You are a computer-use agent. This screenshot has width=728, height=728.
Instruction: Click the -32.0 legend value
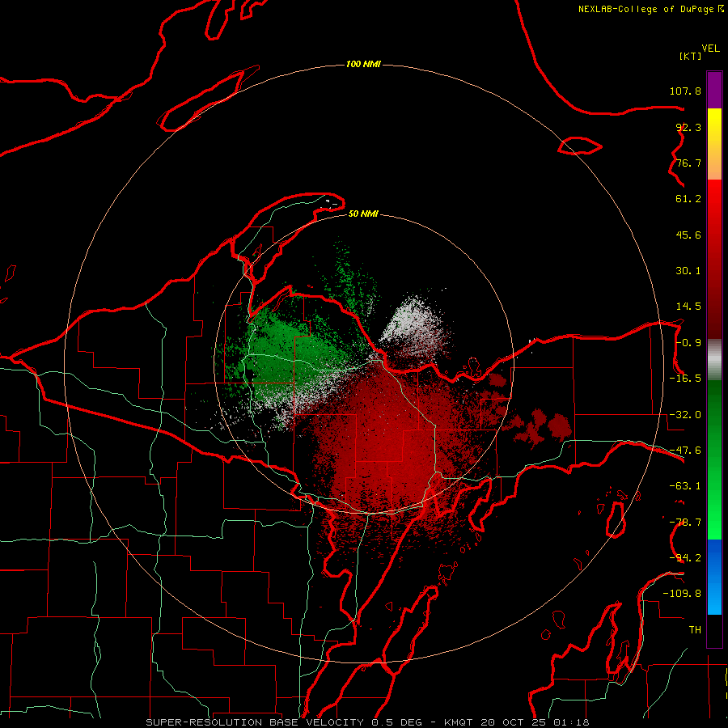pyautogui.click(x=685, y=415)
